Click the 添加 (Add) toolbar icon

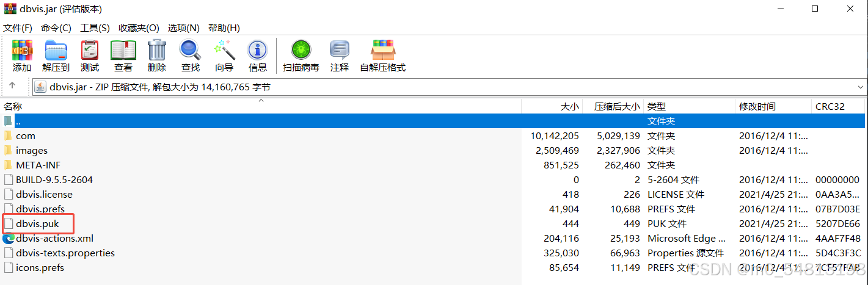click(22, 50)
